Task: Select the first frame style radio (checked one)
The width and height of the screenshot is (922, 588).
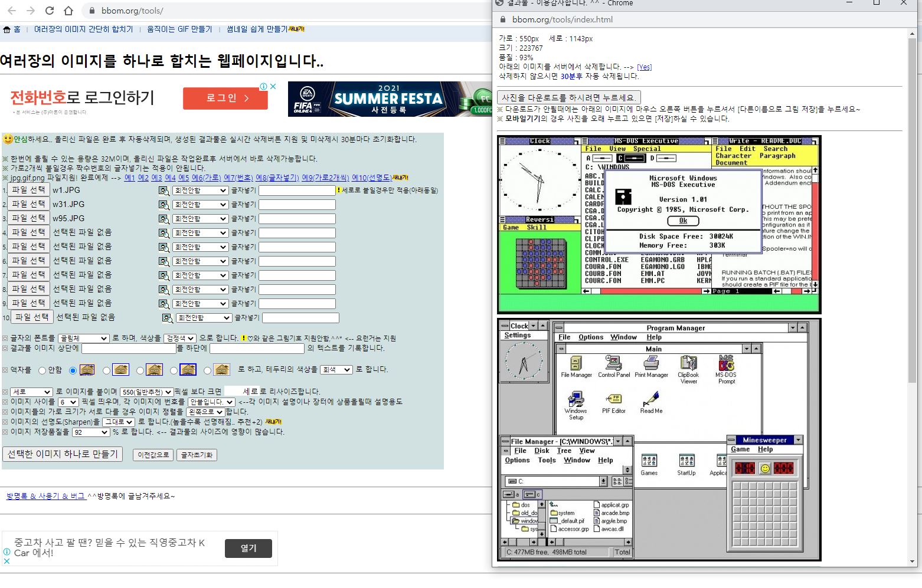Action: tap(73, 370)
